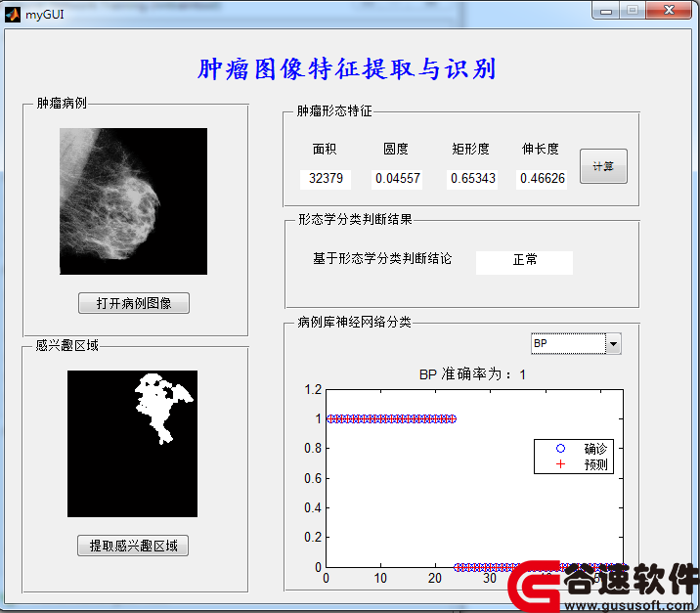Click the 提取感兴趣区域 button
This screenshot has width=700, height=613.
[133, 546]
